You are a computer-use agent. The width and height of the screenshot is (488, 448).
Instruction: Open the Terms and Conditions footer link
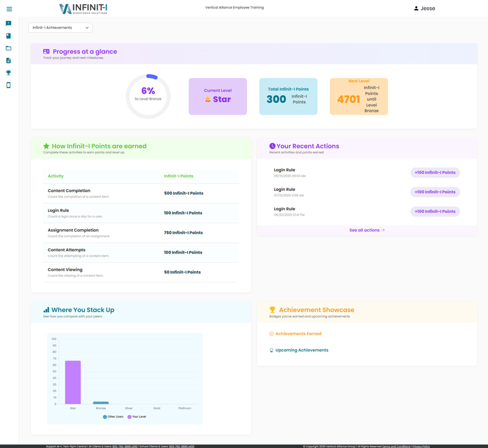[x=396, y=446]
